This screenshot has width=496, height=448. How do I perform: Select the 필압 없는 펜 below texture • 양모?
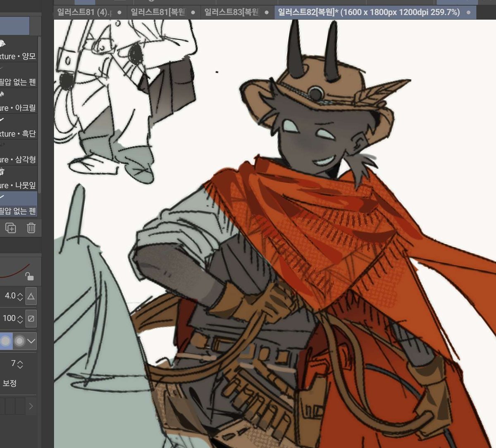coord(19,76)
